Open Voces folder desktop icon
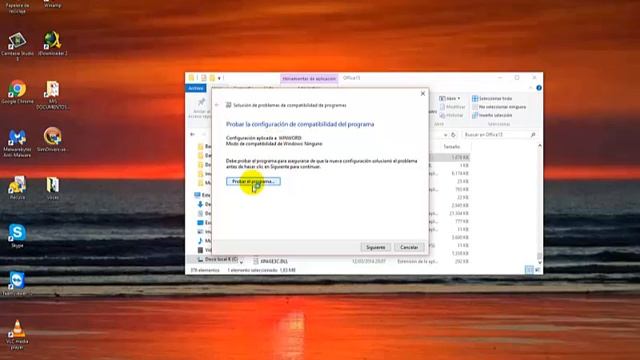Screen dimensions: 640x360 53,188
